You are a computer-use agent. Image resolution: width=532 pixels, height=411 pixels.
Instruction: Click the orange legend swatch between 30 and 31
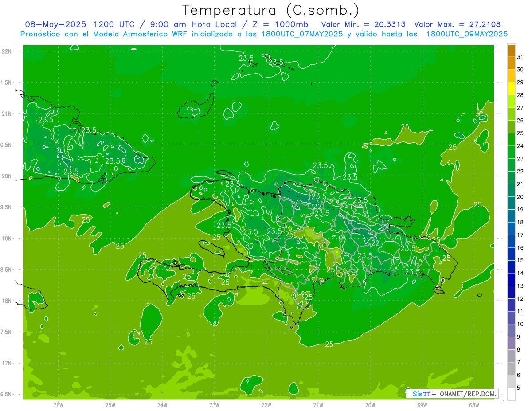point(511,63)
